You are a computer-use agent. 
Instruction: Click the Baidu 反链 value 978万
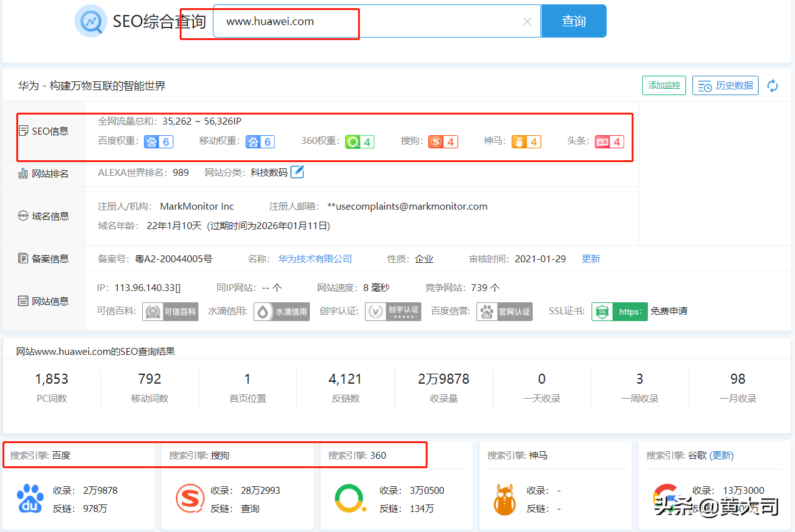(95, 509)
